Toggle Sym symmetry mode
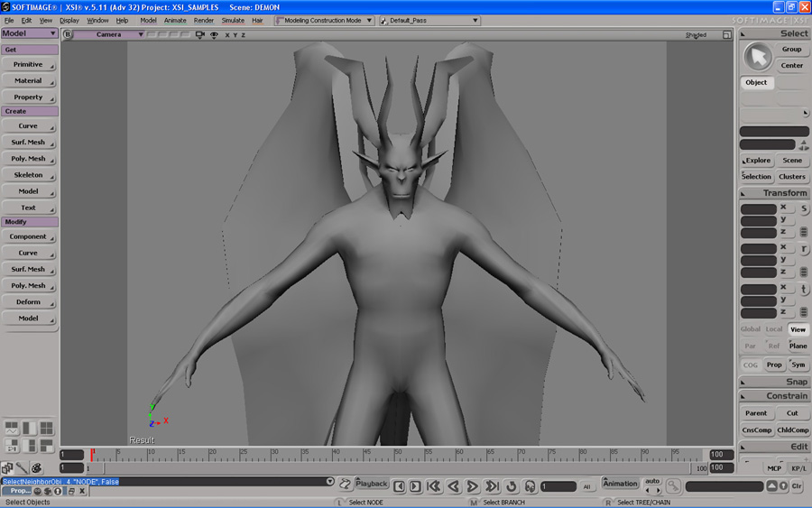Image resolution: width=812 pixels, height=508 pixels. tap(798, 365)
